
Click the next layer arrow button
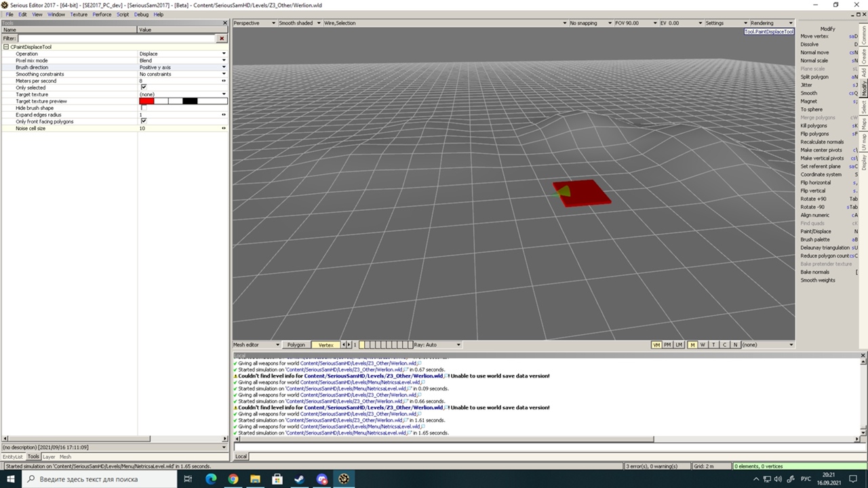pos(349,345)
